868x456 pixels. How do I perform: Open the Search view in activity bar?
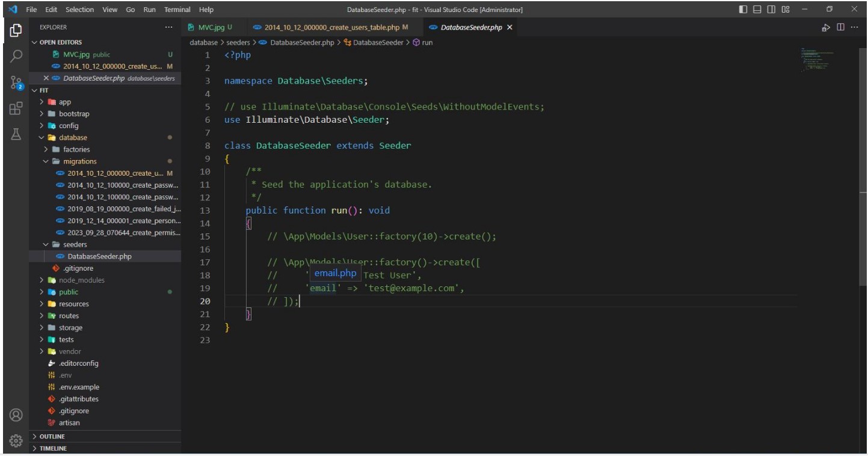click(16, 56)
